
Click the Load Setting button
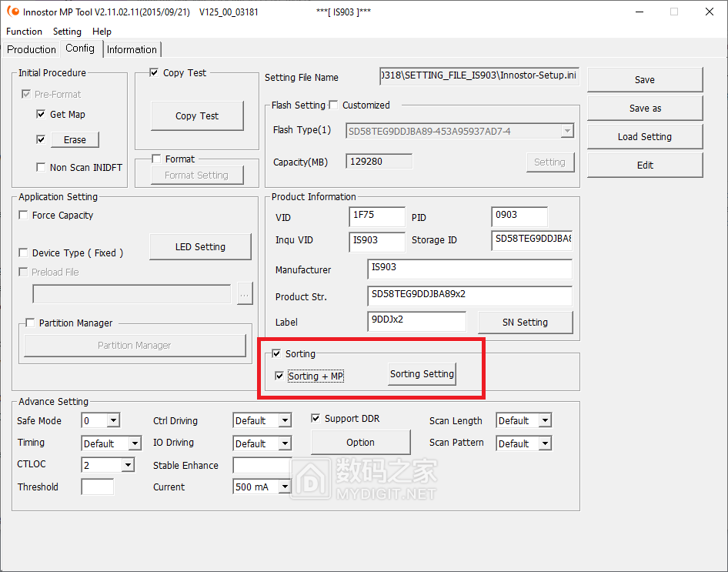[x=644, y=137]
